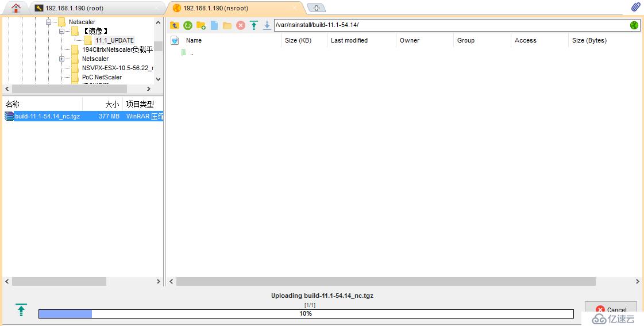Click the toolbar upload arrow icon

coord(254,25)
